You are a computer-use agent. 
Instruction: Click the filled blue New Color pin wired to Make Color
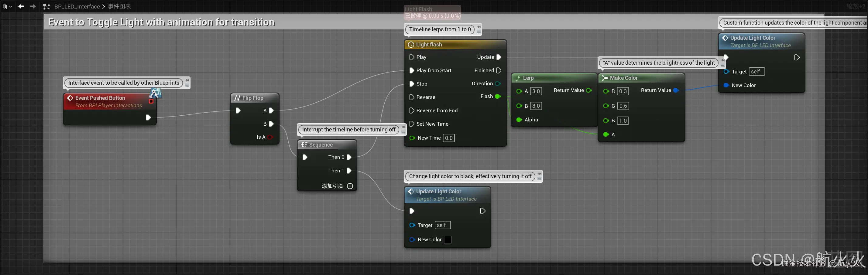click(726, 86)
